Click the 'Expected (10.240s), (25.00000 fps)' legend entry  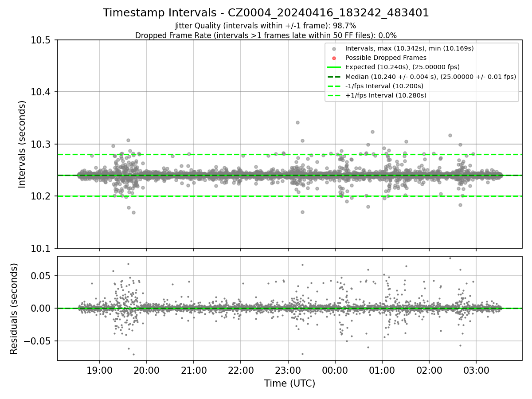pyautogui.click(x=403, y=67)
